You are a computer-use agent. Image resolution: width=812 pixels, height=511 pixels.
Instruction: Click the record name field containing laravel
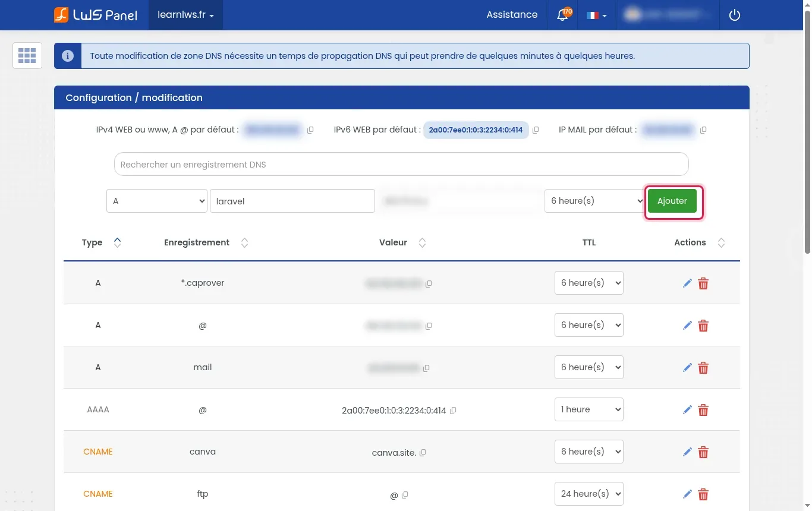[292, 201]
